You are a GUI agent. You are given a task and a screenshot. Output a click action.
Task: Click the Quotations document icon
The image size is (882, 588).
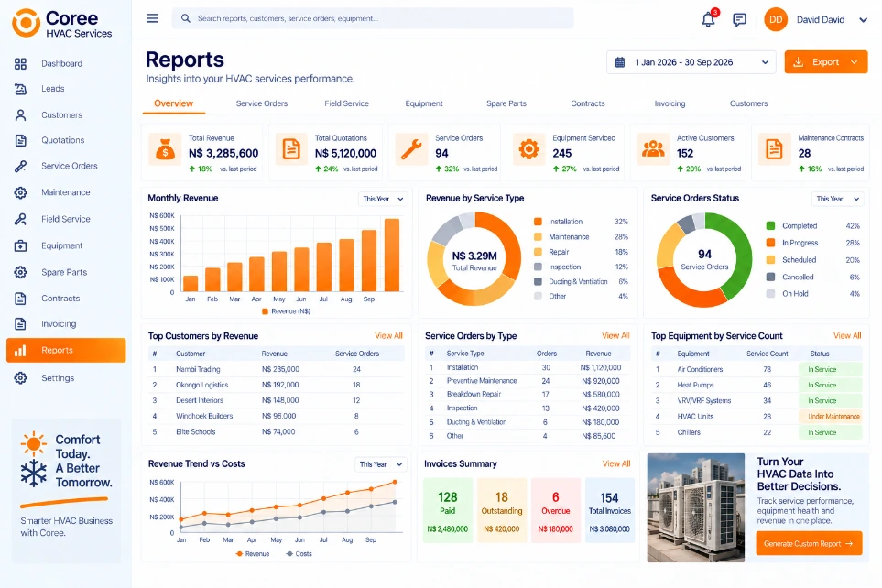pyautogui.click(x=20, y=140)
